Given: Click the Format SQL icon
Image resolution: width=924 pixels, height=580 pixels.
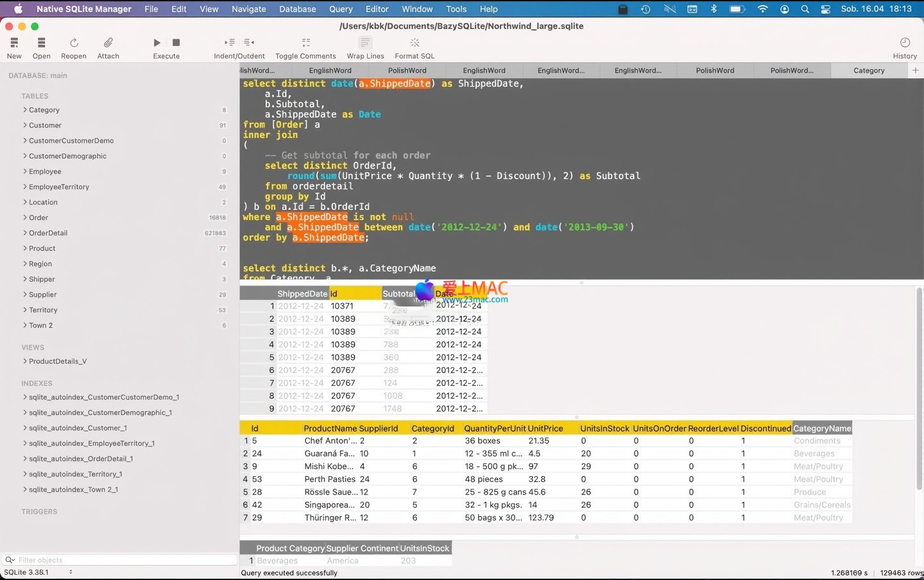Looking at the screenshot, I should point(415,43).
